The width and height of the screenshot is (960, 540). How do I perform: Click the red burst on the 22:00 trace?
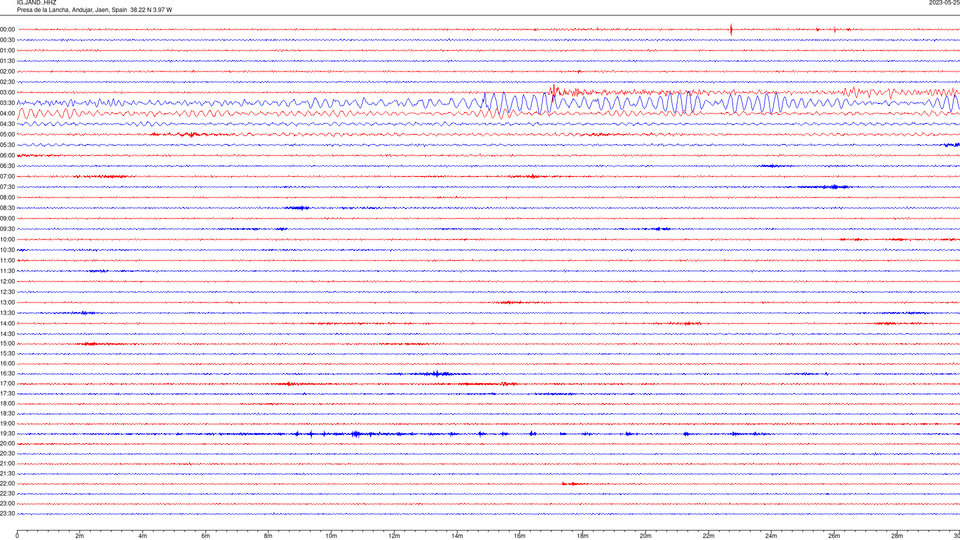click(572, 484)
